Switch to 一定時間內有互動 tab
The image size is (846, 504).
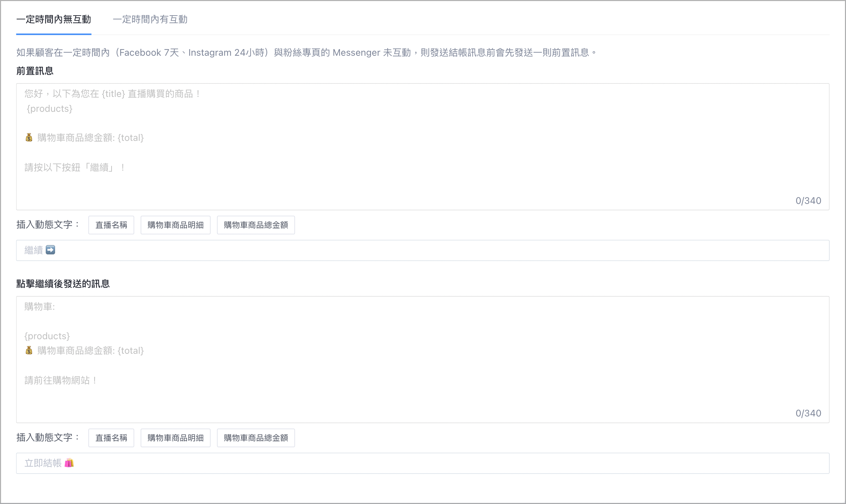(150, 19)
